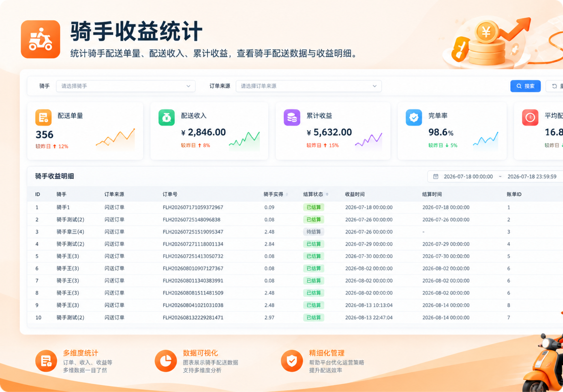This screenshot has width=563, height=392.
Task: Click rider name 骑手测试(2) in row 4
Action: point(70,244)
